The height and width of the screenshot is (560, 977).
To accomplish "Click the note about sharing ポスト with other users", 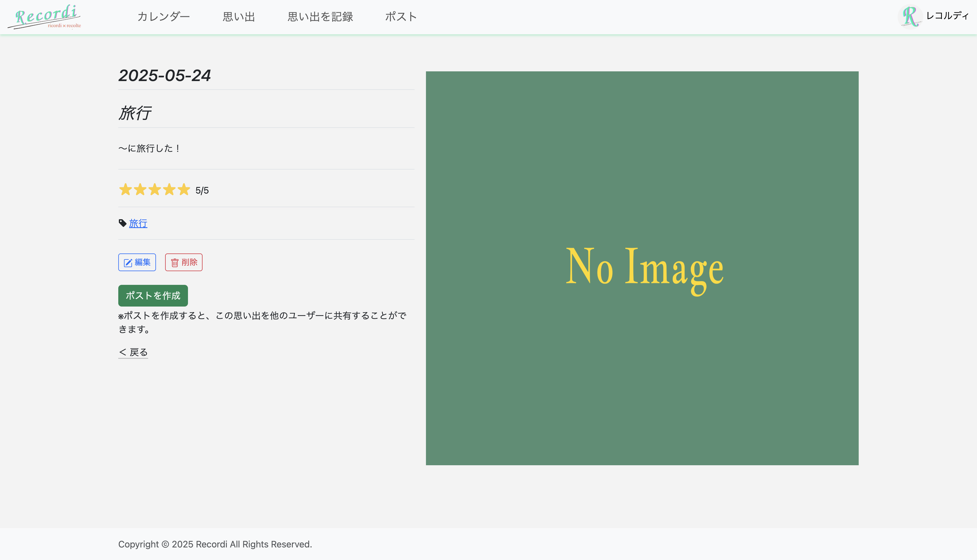I will pos(263,322).
